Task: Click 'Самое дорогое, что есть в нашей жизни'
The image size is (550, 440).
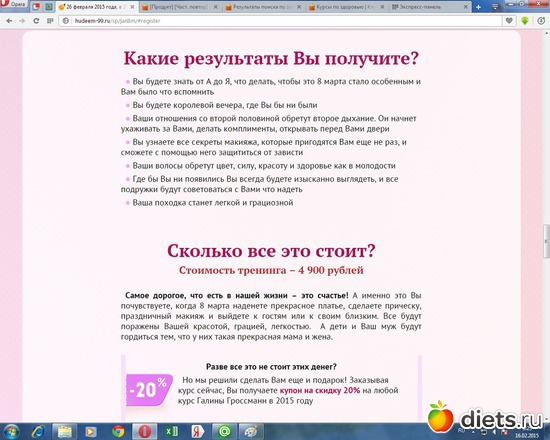Action: (236, 295)
